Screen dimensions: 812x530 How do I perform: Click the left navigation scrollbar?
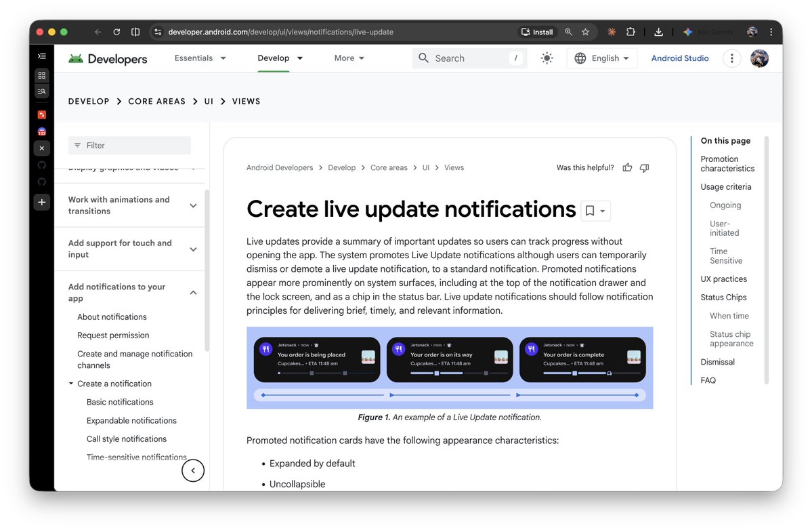(x=207, y=269)
